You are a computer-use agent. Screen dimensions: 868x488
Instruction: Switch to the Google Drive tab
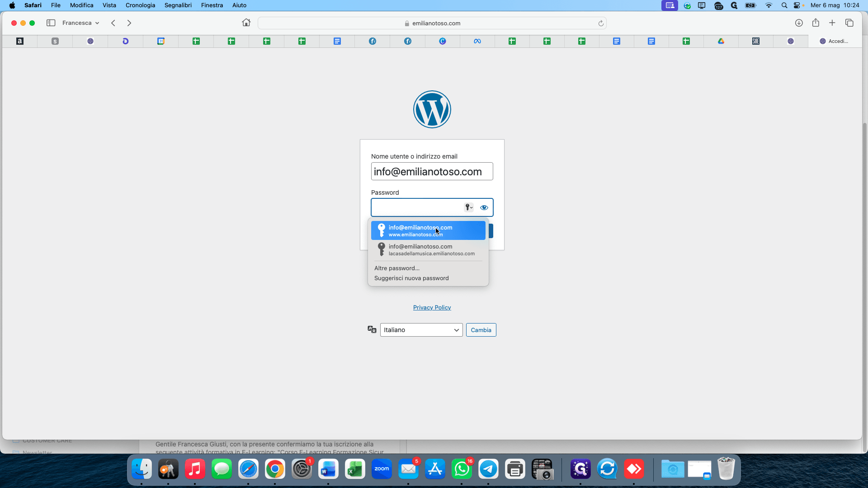click(721, 41)
